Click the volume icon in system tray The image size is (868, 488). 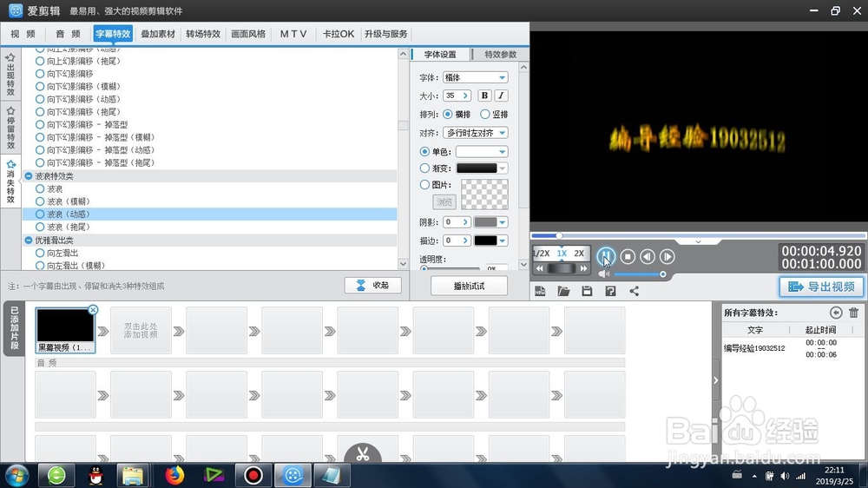pyautogui.click(x=785, y=476)
